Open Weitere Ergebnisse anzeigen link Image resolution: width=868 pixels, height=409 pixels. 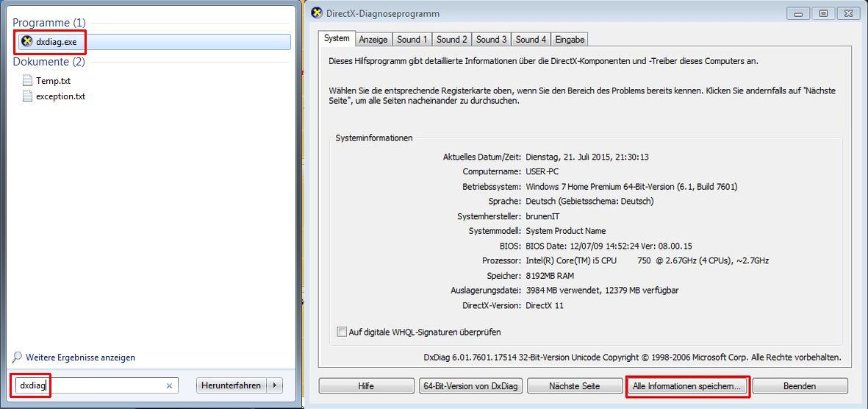click(x=80, y=358)
